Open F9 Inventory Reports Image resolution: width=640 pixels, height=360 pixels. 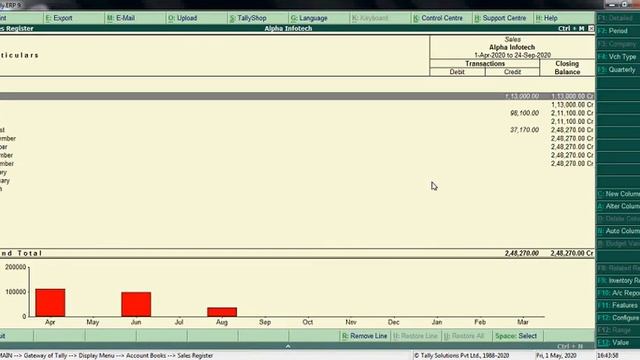click(x=618, y=281)
